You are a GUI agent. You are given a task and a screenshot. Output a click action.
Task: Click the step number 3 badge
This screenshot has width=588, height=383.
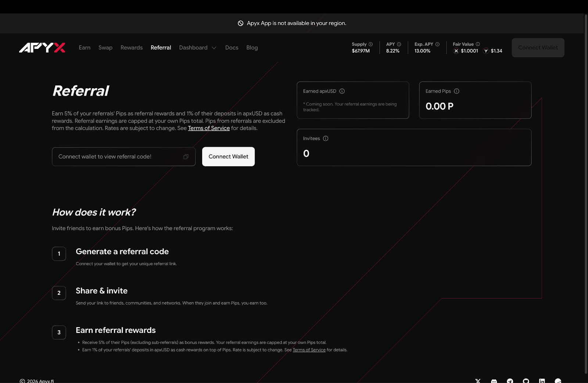click(59, 332)
